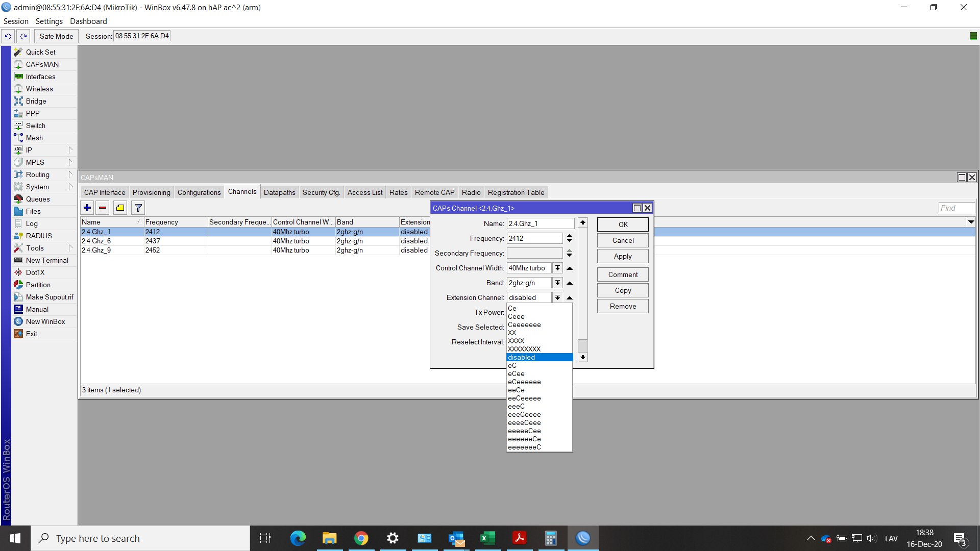Image resolution: width=980 pixels, height=551 pixels.
Task: Open columns dropdown at table right
Action: point(971,222)
